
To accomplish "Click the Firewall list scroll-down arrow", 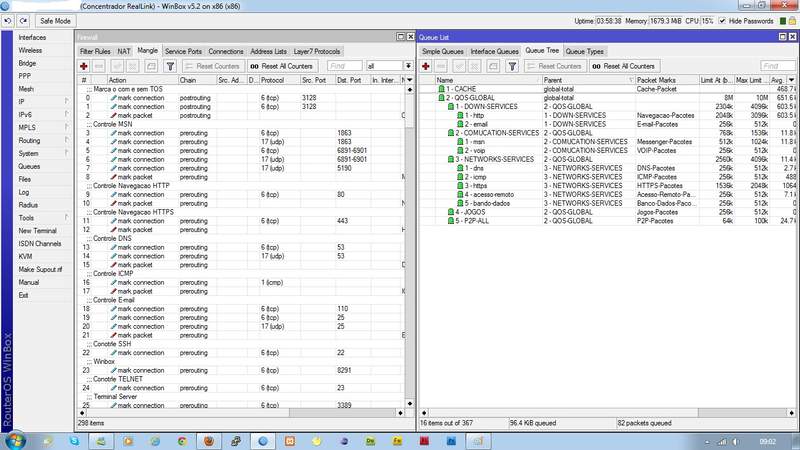I will (410, 403).
